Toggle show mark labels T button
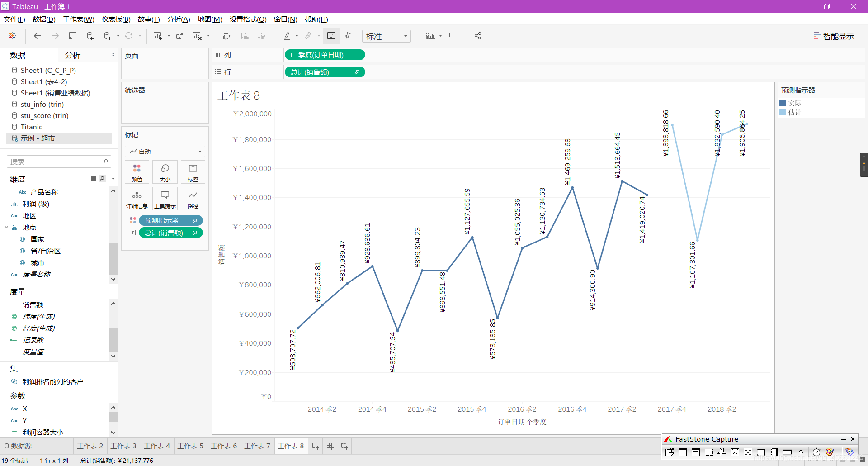 click(x=331, y=36)
